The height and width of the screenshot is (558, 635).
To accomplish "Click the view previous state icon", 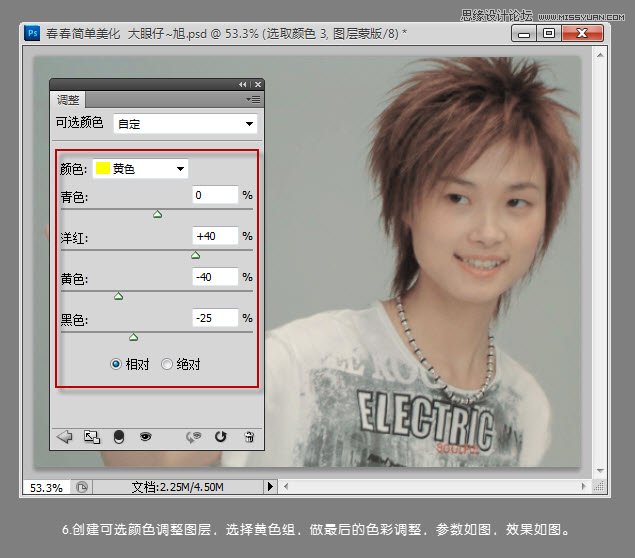I will 194,437.
